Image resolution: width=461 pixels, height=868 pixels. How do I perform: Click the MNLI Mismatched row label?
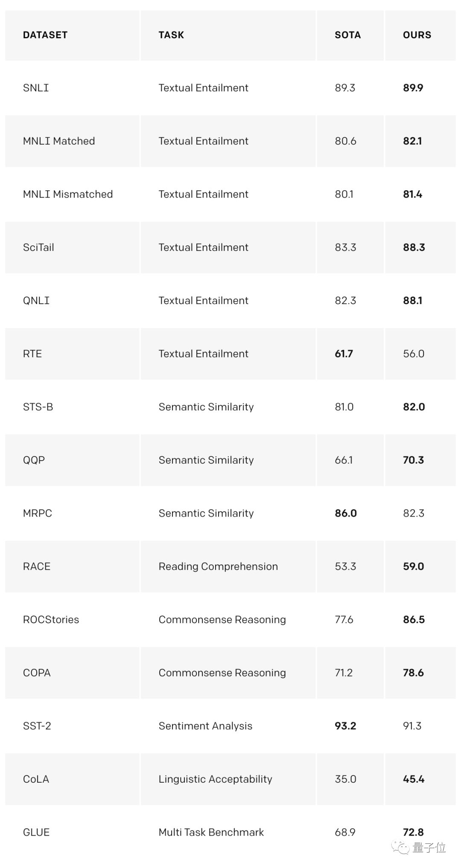[x=68, y=195]
